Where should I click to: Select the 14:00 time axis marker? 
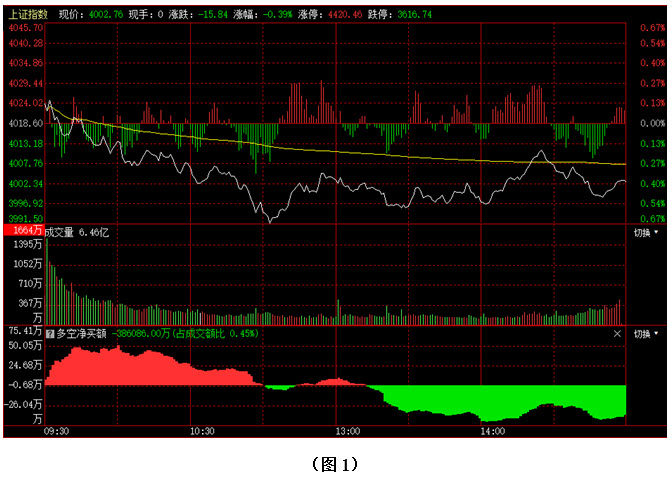[492, 431]
